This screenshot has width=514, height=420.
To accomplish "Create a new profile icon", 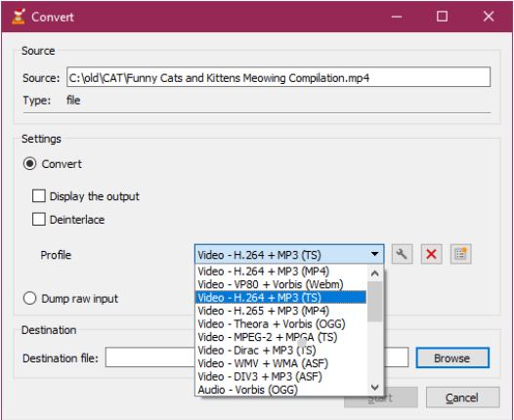I will click(461, 254).
